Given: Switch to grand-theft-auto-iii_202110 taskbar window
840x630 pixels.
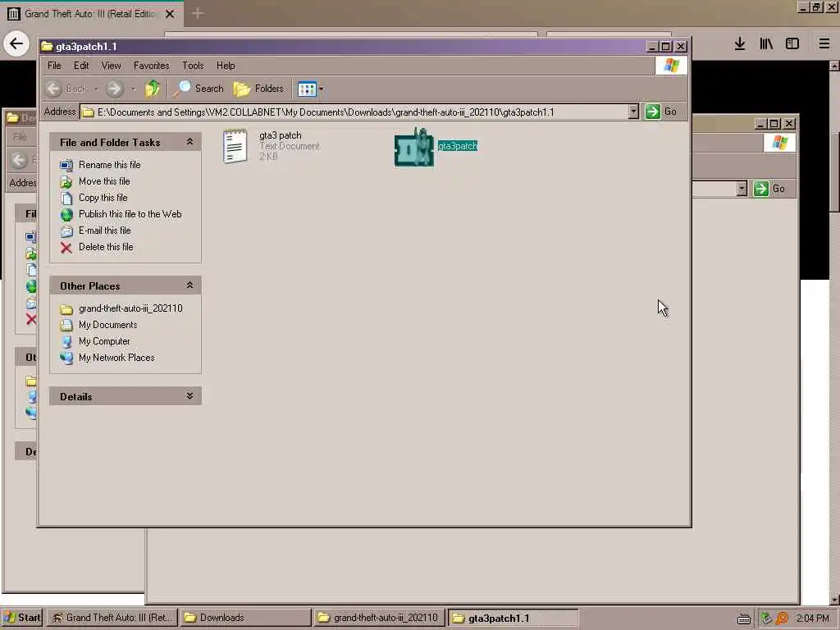Looking at the screenshot, I should pos(378,618).
